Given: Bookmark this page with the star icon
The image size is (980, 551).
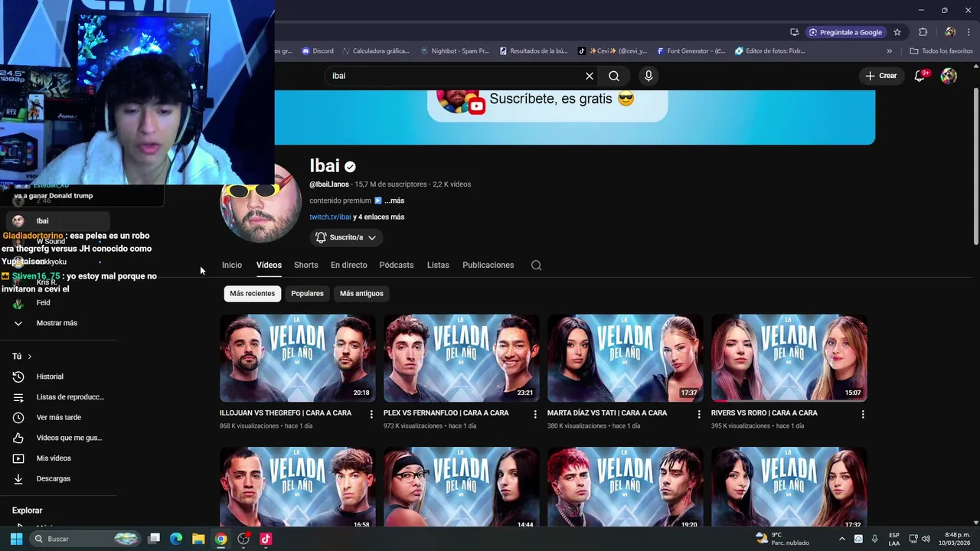Looking at the screenshot, I should click(x=897, y=32).
